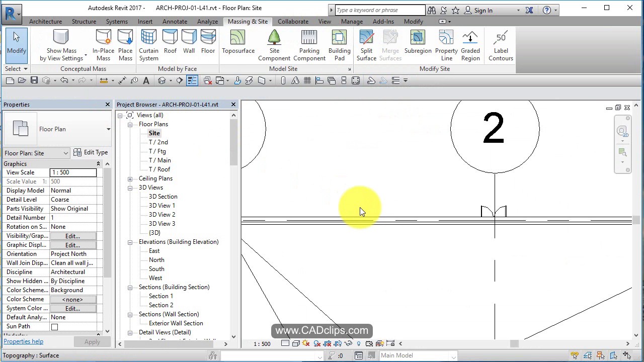Switch to the Collaborate ribbon tab
Viewport: 644px width, 362px height.
click(x=293, y=22)
